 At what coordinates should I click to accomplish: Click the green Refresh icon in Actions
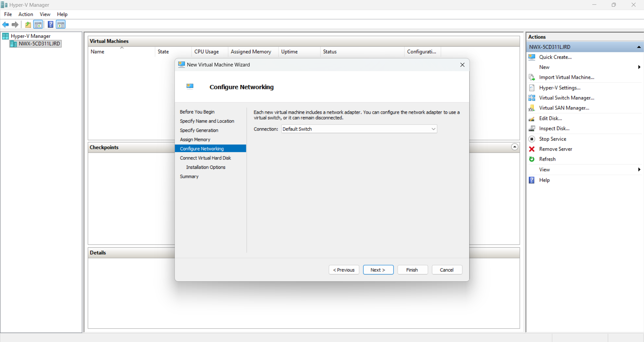[x=532, y=159]
